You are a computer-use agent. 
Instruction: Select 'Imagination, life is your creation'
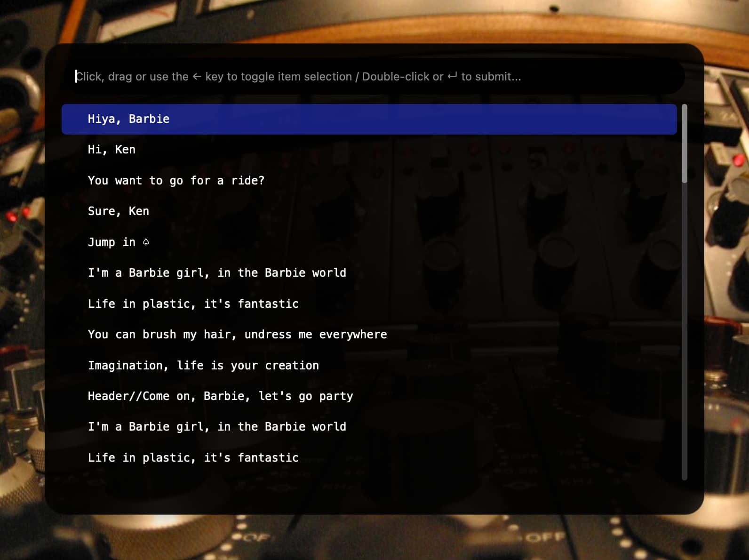[x=369, y=366]
